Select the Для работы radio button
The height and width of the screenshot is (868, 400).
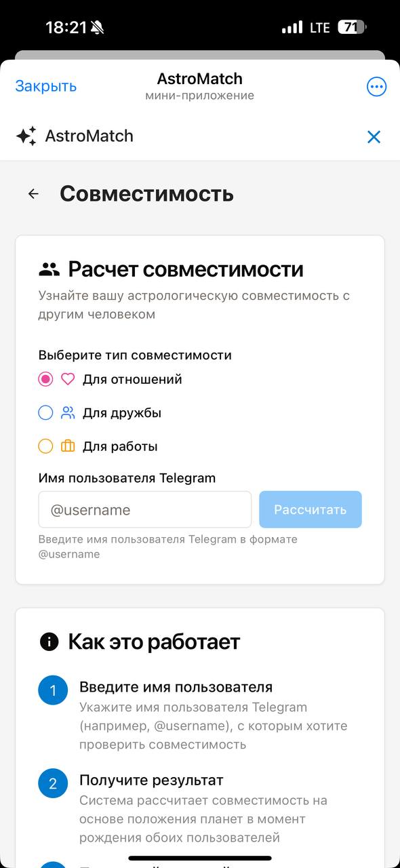click(x=44, y=446)
